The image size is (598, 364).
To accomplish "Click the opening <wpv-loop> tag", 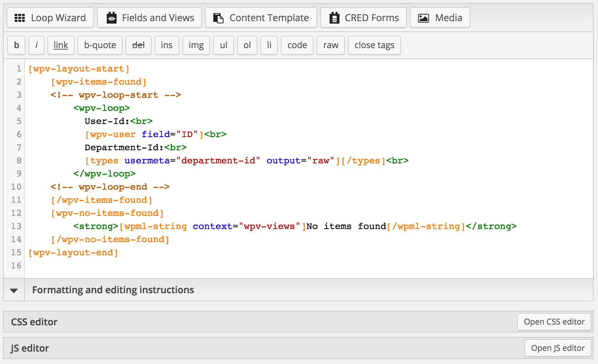I will [x=102, y=108].
